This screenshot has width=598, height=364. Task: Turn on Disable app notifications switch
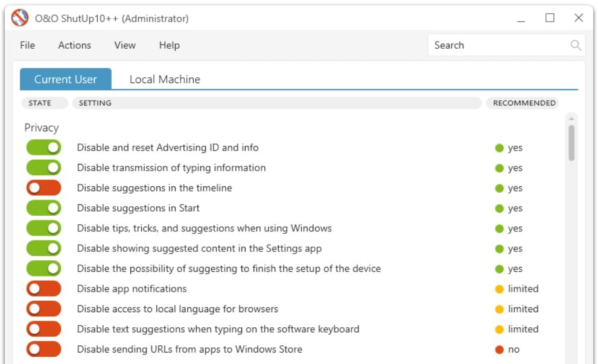(x=44, y=289)
